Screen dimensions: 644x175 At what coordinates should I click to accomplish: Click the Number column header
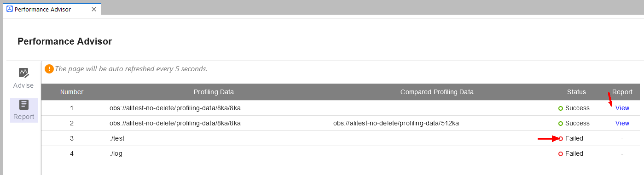pyautogui.click(x=72, y=92)
